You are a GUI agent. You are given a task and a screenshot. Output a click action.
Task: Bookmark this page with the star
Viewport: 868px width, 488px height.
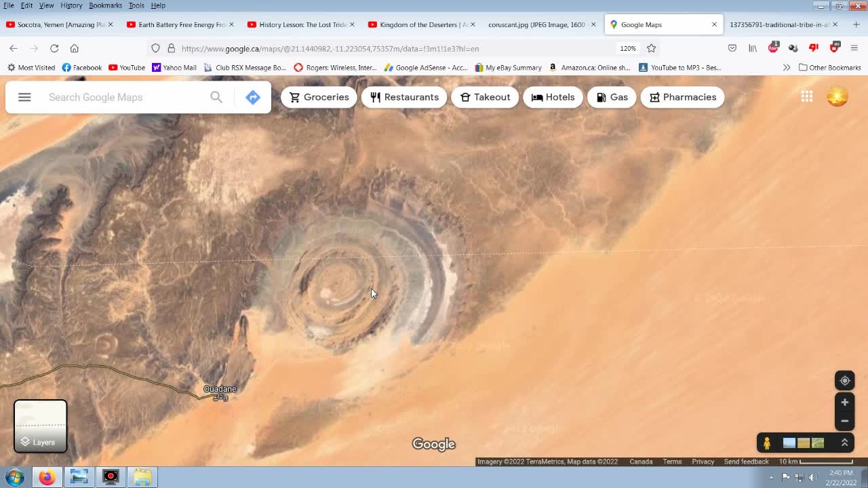tap(652, 48)
